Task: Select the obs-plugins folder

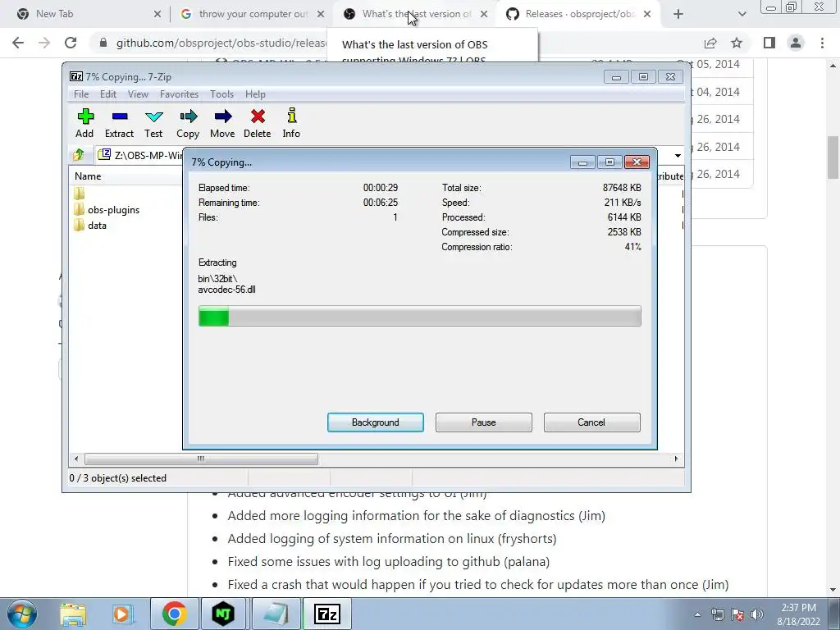Action: click(113, 210)
